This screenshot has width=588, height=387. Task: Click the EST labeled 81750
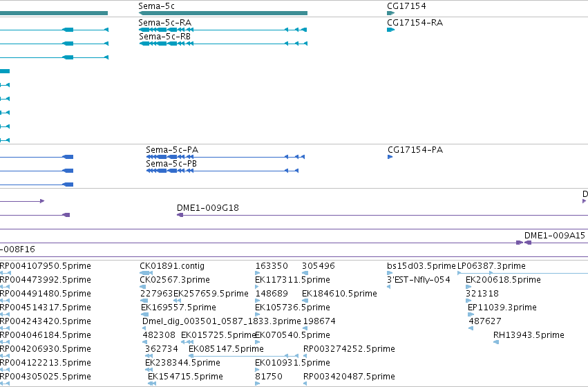(269, 377)
